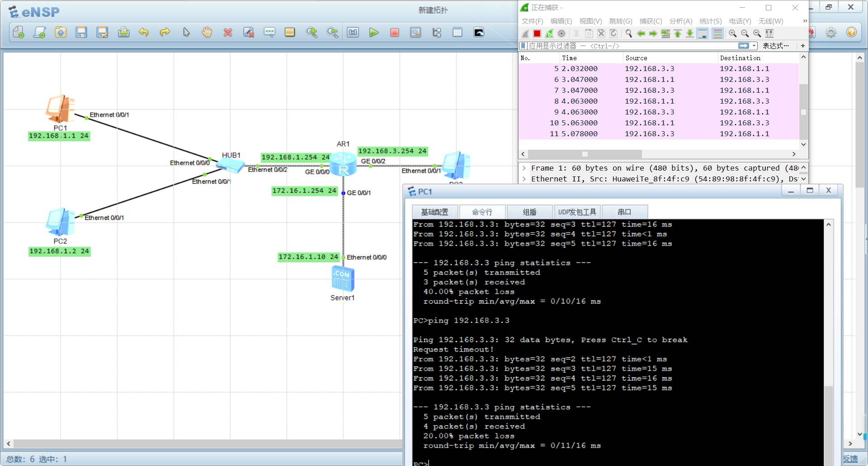Click the undo arrow in eNSP toolbar
Screen dimensions: 868x466
(x=144, y=32)
